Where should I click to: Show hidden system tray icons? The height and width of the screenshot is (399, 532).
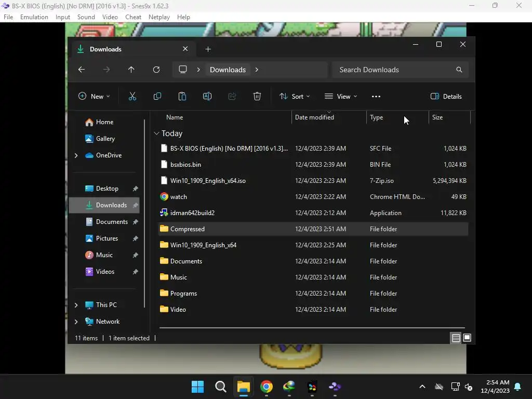pyautogui.click(x=422, y=387)
